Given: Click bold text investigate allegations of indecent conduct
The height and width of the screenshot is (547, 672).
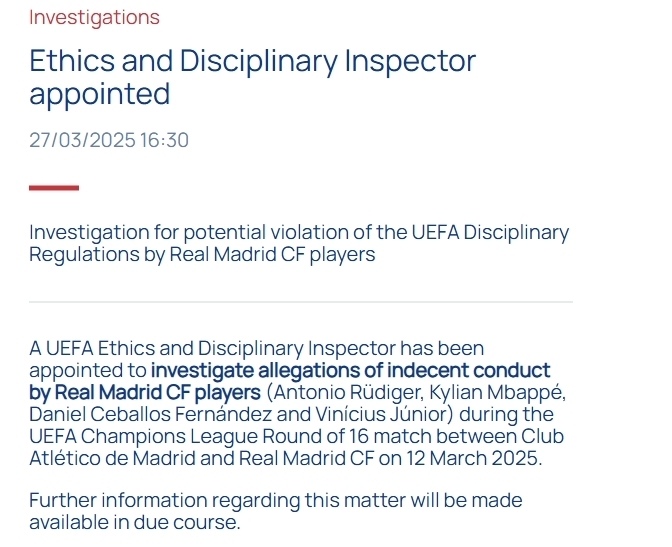Looking at the screenshot, I should click(350, 371).
